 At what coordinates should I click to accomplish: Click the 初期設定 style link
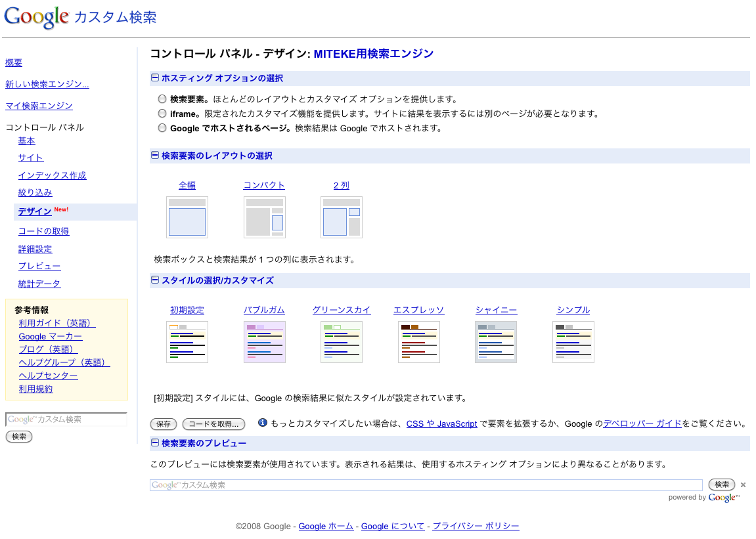[x=187, y=310]
